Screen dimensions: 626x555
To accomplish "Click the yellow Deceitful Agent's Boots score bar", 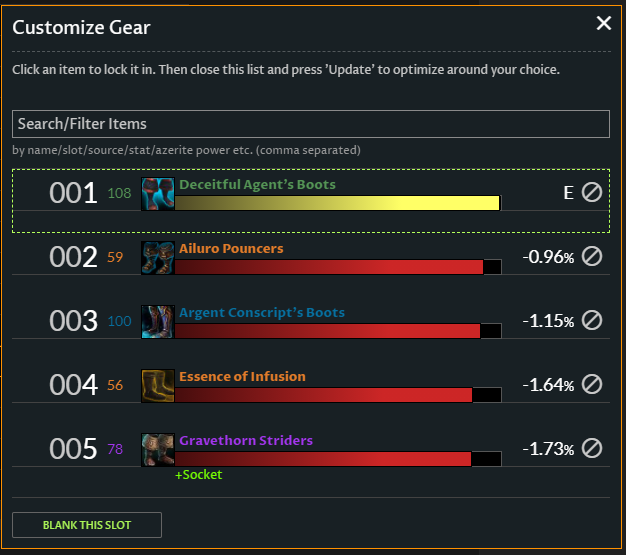I will [337, 203].
